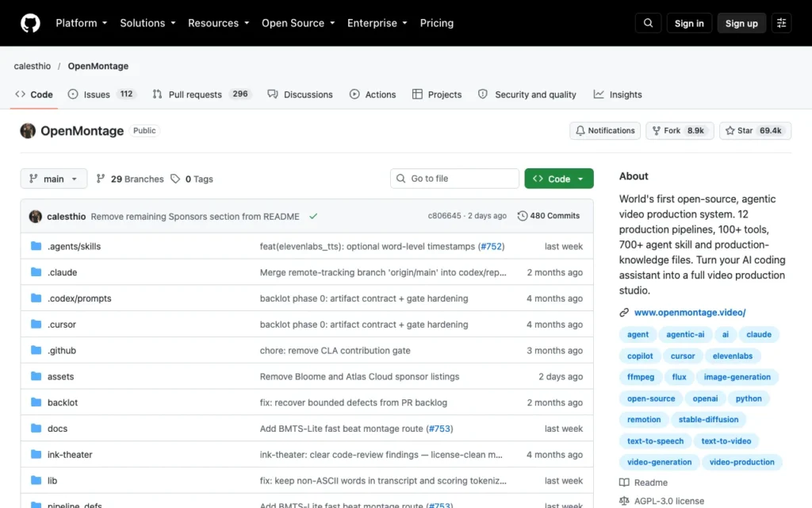
Task: Click the calesthio avatar beside OpenMontage title
Action: pos(28,131)
